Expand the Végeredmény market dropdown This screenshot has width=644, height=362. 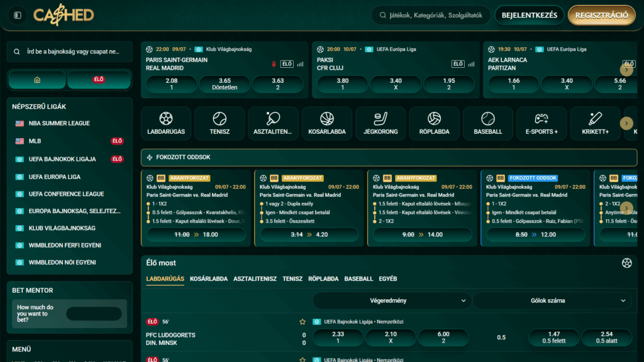(x=392, y=301)
